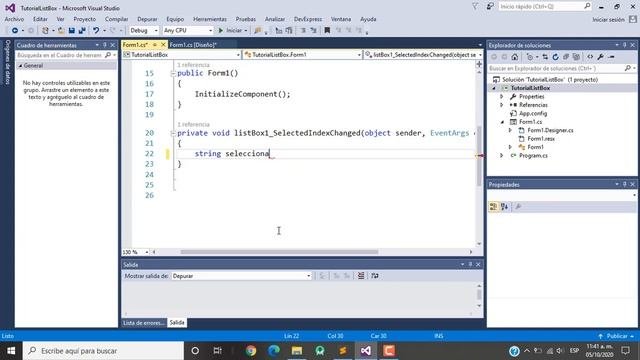Viewport: 640px width, 360px height.
Task: Collapse the listBox1_SelectedIndexChanged method outline
Action: click(x=173, y=133)
